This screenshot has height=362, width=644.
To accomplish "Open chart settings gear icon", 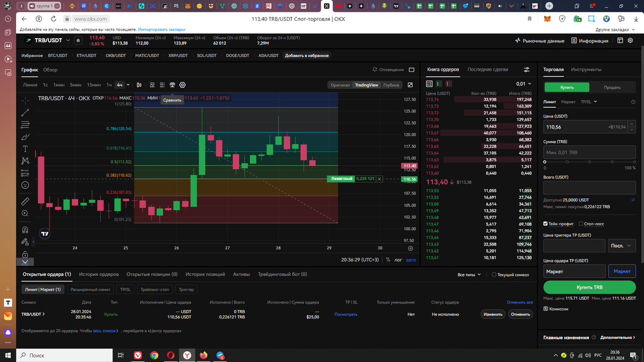I will pyautogui.click(x=182, y=85).
